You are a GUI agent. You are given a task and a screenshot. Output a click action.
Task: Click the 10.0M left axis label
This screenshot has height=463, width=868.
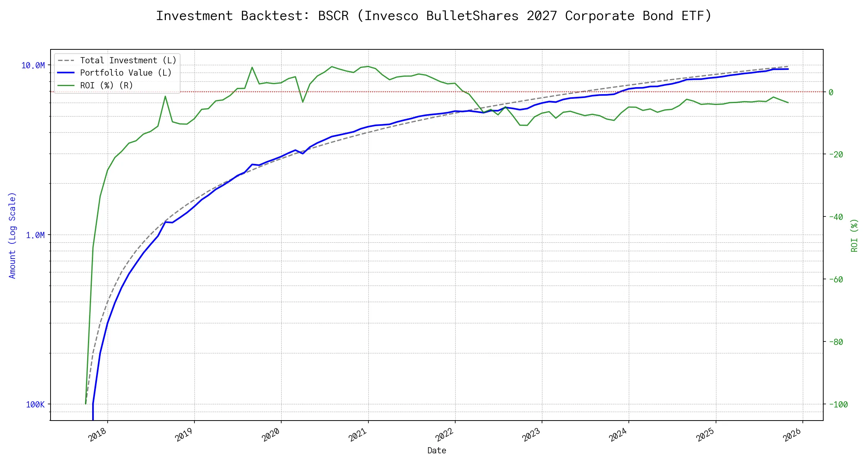coord(33,66)
